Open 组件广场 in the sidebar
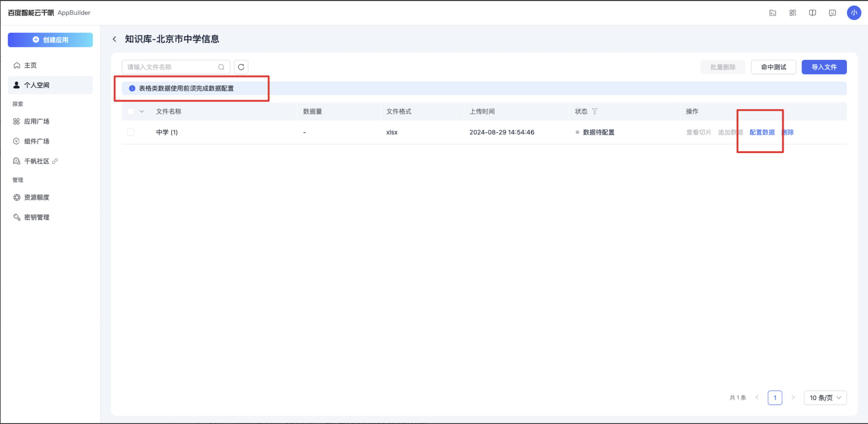The width and height of the screenshot is (868, 424). [x=50, y=141]
